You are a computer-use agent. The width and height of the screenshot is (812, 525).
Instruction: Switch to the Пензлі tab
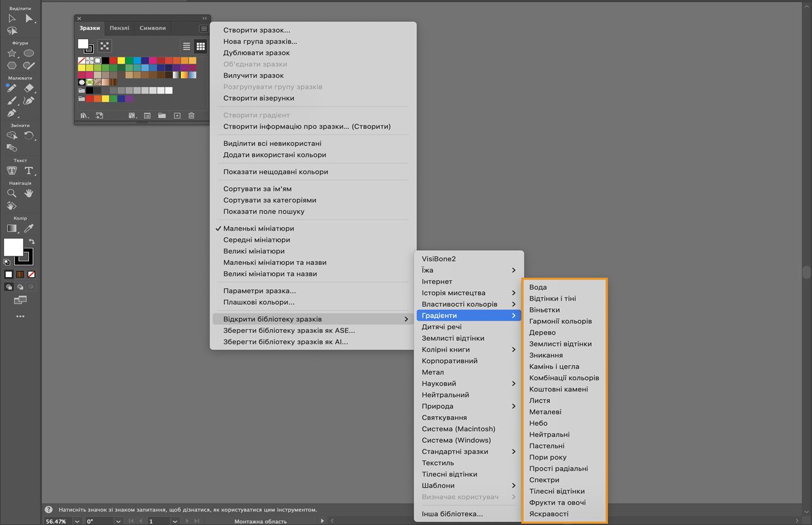[119, 28]
